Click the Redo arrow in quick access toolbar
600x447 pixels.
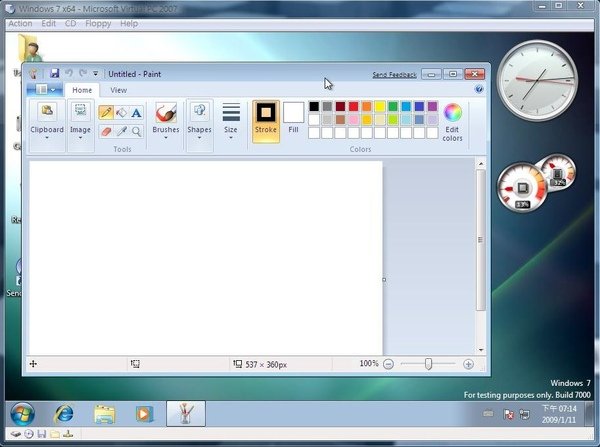click(83, 73)
